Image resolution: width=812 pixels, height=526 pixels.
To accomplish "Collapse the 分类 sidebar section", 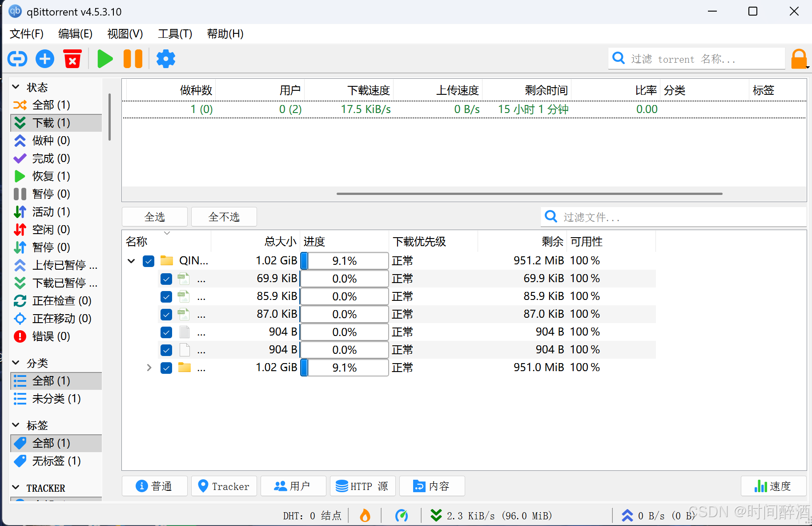I will pyautogui.click(x=16, y=363).
